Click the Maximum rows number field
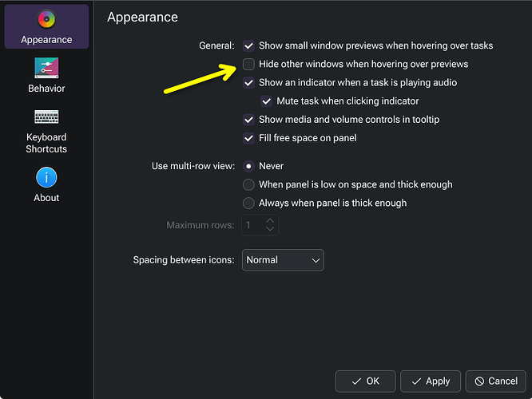This screenshot has height=399, width=532. pyautogui.click(x=260, y=225)
